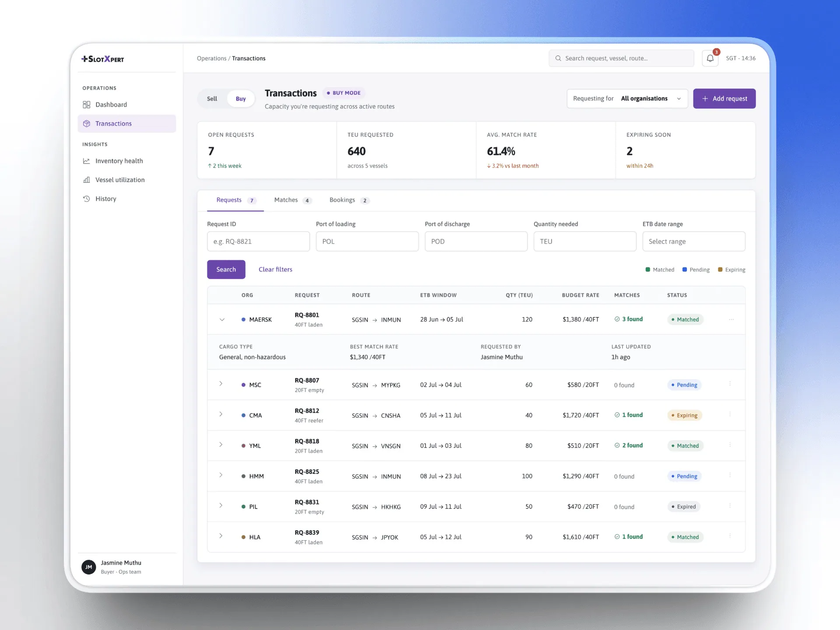This screenshot has width=840, height=630.
Task: Open the more options for YML row
Action: pos(730,444)
